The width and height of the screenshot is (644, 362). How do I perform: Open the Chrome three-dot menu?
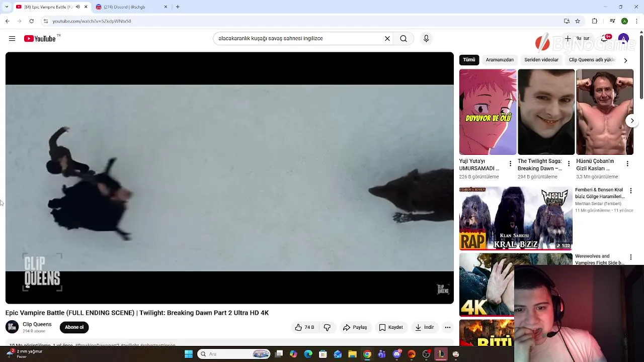point(636,21)
